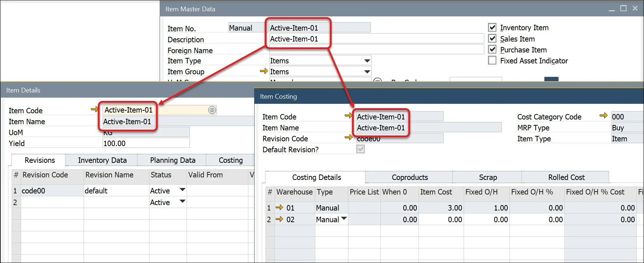The height and width of the screenshot is (263, 644).
Task: Enable the Fixed Asset Indicator checkbox
Action: 492,60
